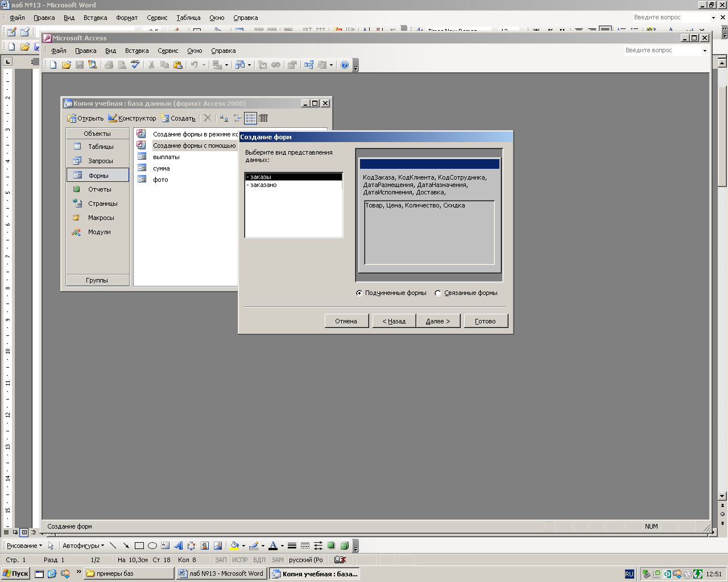Click Готово button in form wizard
The width and height of the screenshot is (728, 582).
click(486, 321)
